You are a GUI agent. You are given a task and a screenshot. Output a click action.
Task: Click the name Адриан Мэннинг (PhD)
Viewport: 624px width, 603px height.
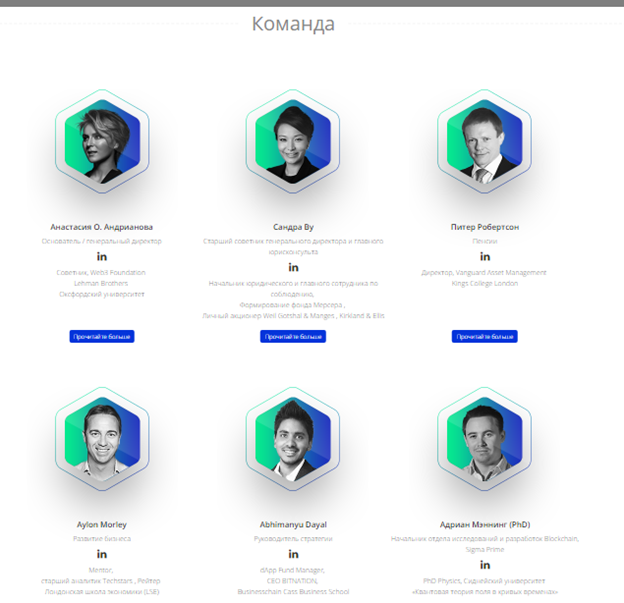click(485, 525)
